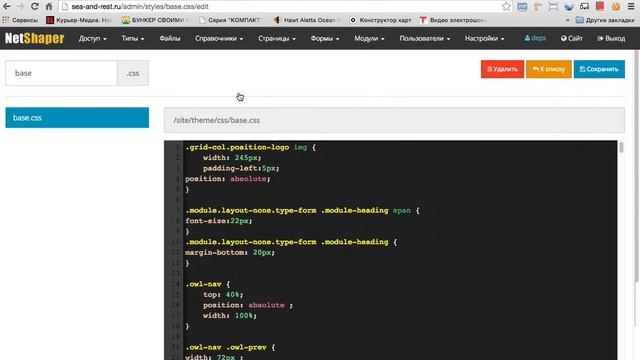The image size is (640, 360).
Task: Open the browser home icon
Action: 49,7
